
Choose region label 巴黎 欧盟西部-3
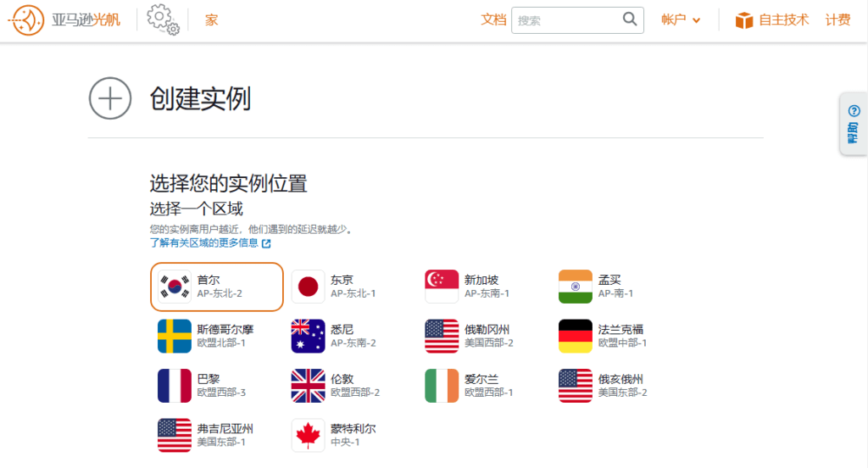click(221, 386)
